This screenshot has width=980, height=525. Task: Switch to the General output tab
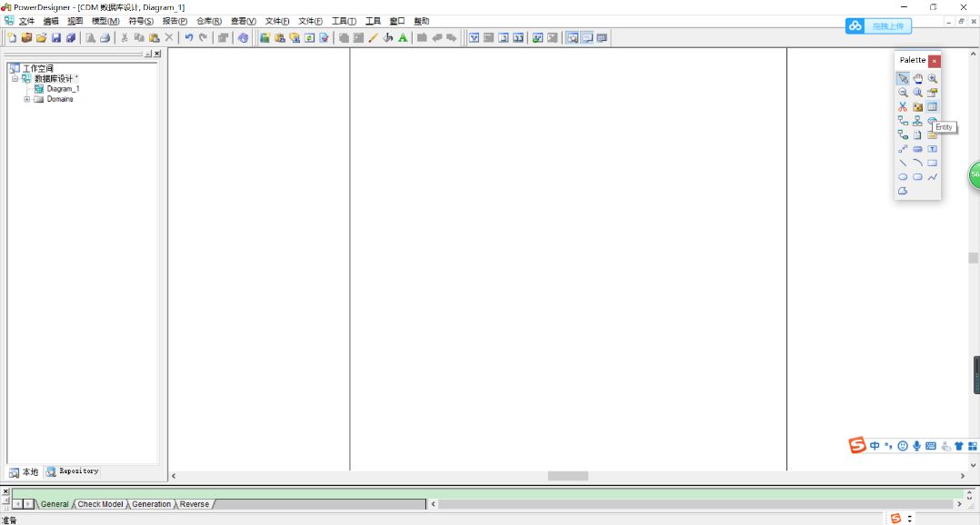click(55, 504)
